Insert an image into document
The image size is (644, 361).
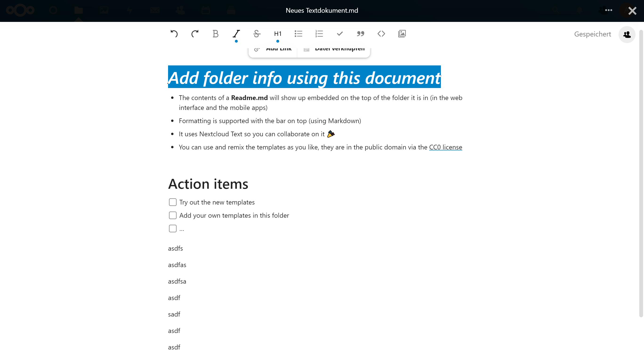[402, 34]
